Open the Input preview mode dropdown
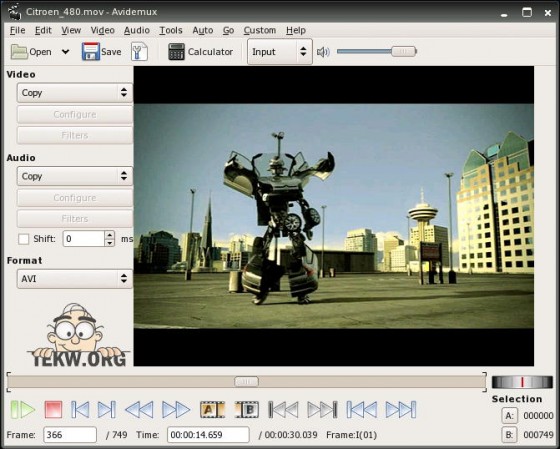 tap(280, 52)
